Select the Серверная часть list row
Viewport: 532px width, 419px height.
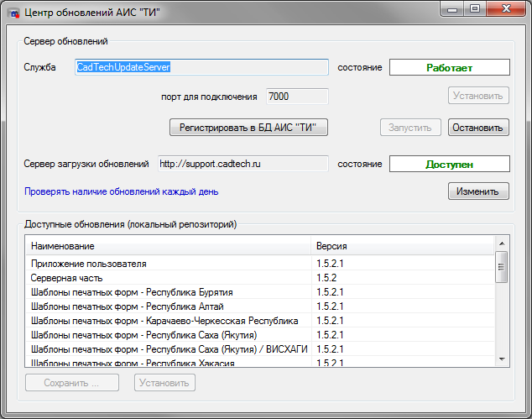pyautogui.click(x=168, y=278)
